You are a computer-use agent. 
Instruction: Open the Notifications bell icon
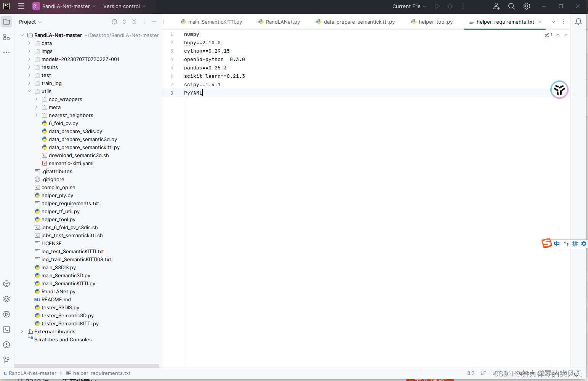[x=578, y=21]
